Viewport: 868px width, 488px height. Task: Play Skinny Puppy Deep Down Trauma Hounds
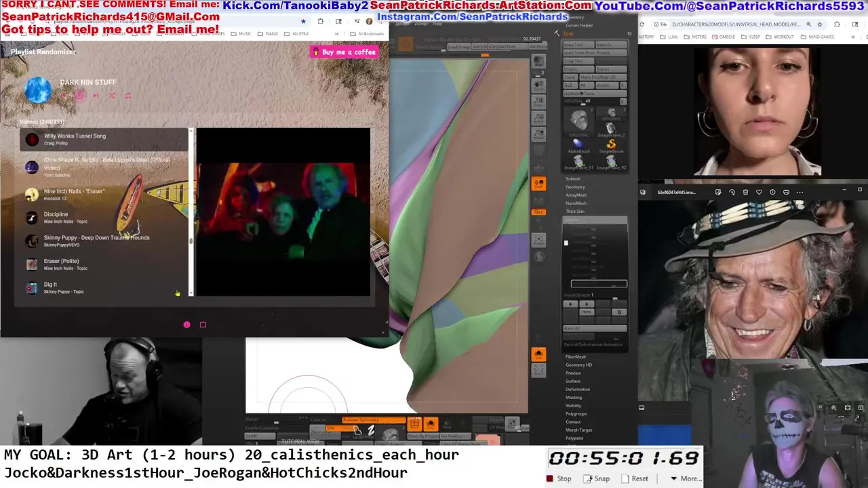click(104, 241)
